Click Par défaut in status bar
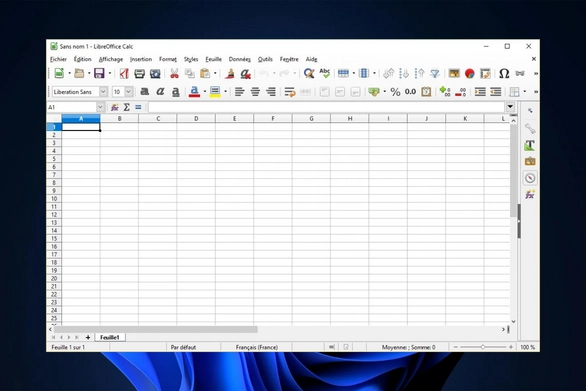This screenshot has height=391, width=586. [183, 347]
